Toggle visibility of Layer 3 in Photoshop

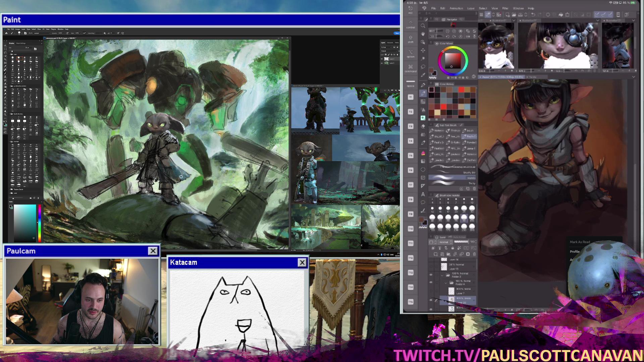coord(382,63)
